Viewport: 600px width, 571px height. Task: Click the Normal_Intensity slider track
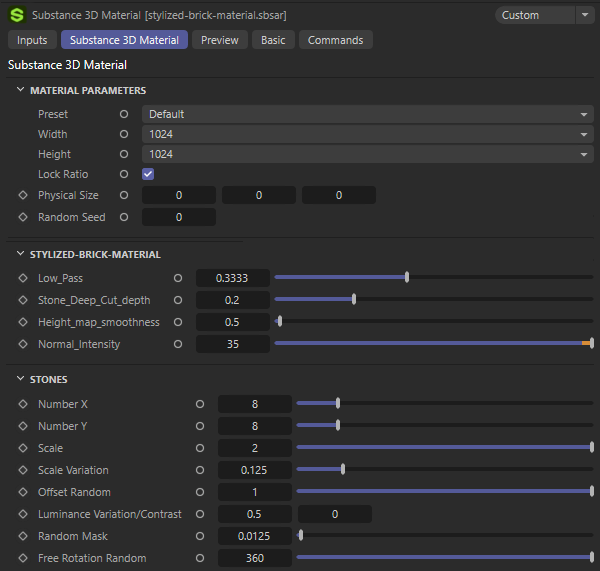tap(434, 343)
